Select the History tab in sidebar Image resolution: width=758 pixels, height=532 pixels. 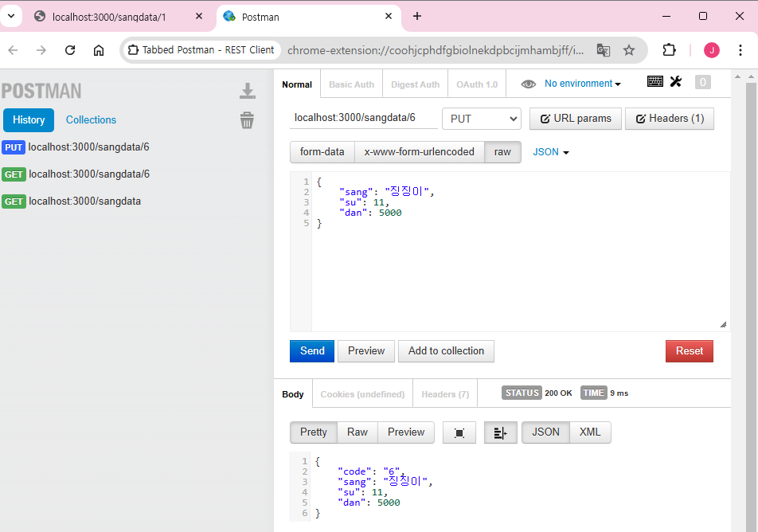[29, 120]
